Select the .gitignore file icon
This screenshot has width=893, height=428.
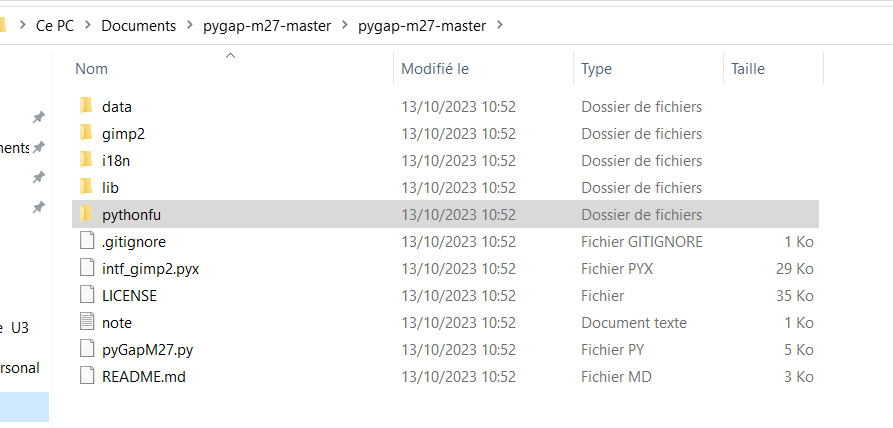(86, 241)
